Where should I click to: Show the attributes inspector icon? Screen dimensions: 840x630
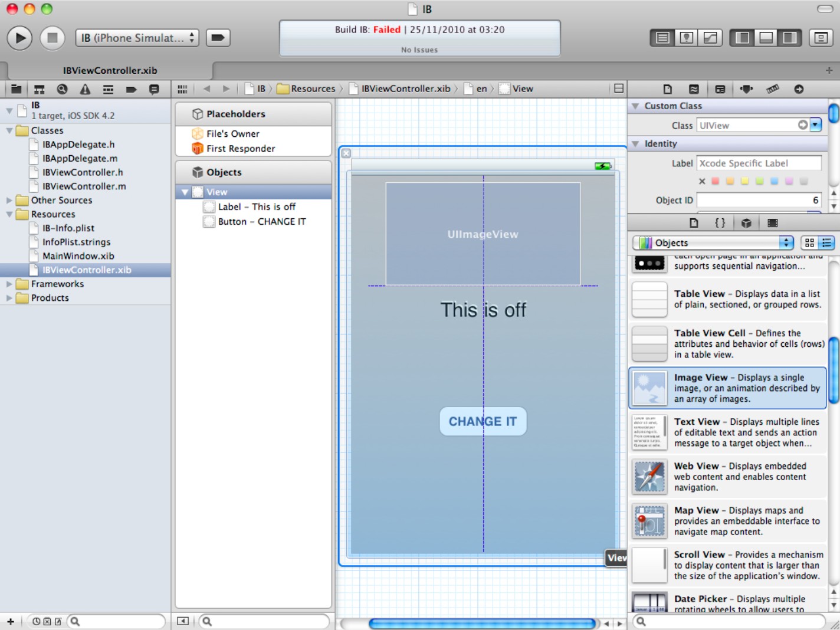coord(746,89)
